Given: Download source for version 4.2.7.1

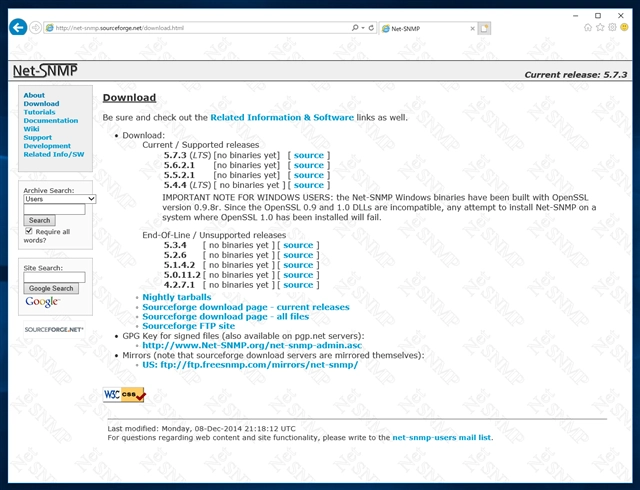Looking at the screenshot, I should point(298,285).
